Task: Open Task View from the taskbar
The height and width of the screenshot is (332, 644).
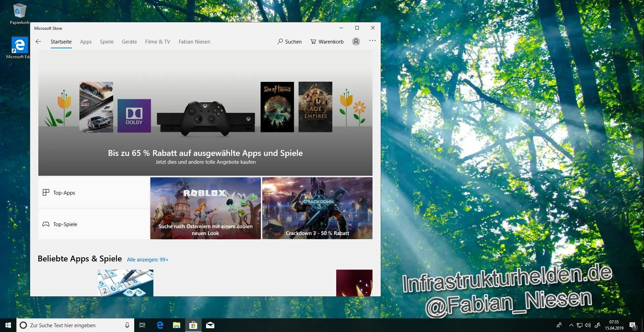Action: [142, 325]
